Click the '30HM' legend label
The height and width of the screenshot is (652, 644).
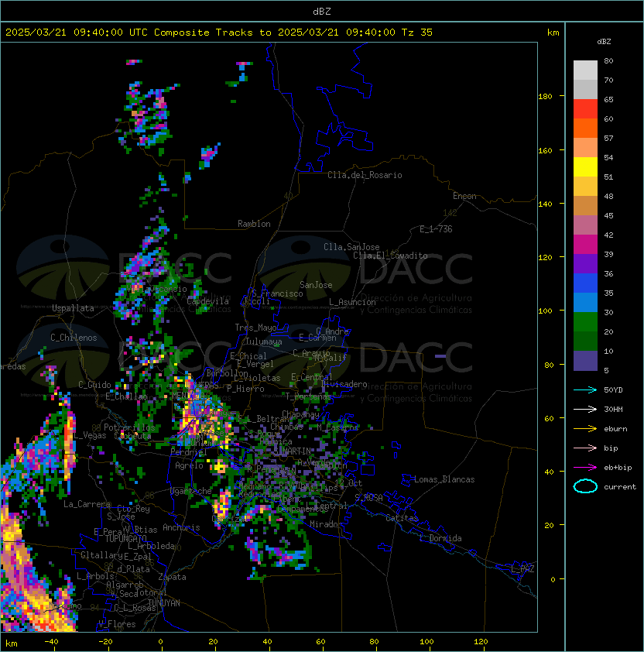[x=613, y=409]
